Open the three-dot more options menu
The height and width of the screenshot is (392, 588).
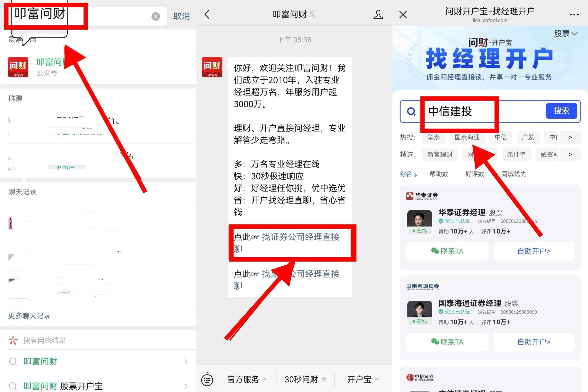pos(574,14)
